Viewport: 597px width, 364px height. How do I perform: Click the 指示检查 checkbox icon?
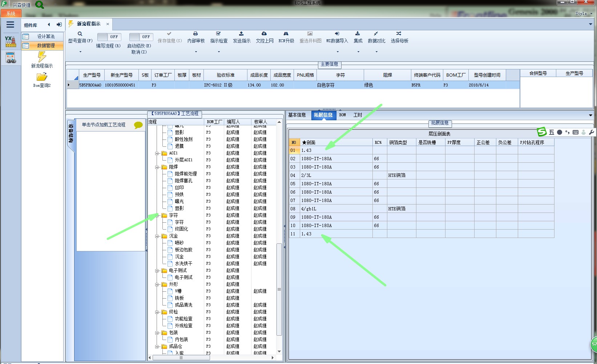(218, 34)
